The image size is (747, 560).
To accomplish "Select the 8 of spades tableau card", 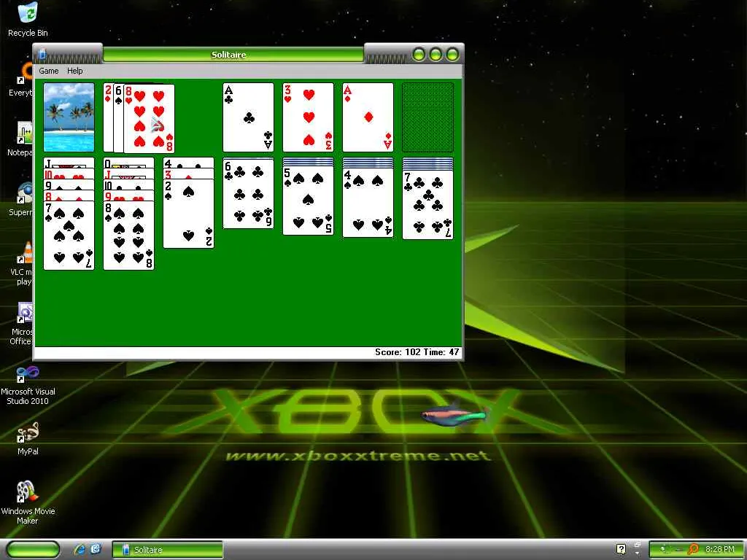I will click(x=128, y=236).
